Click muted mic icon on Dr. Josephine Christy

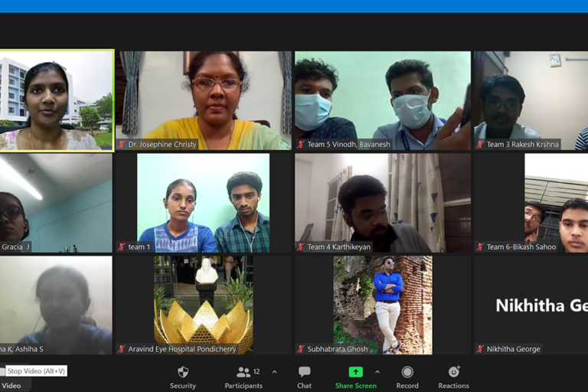121,145
